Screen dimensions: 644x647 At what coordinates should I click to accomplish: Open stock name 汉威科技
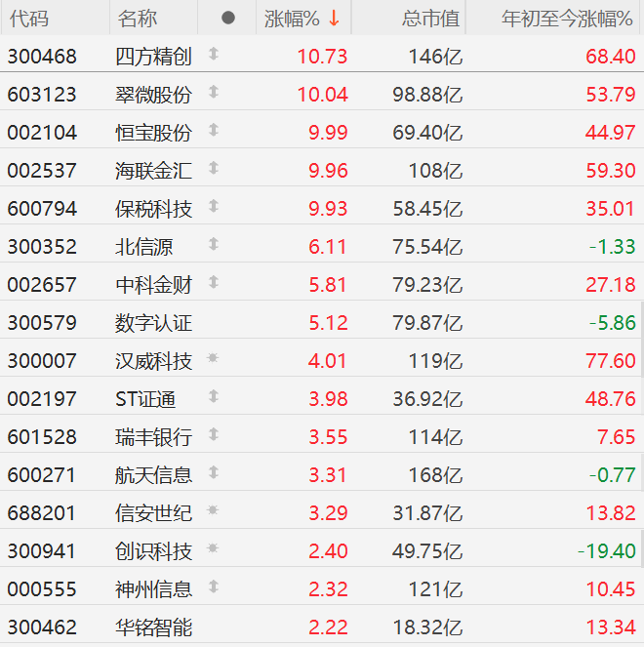pos(153,361)
